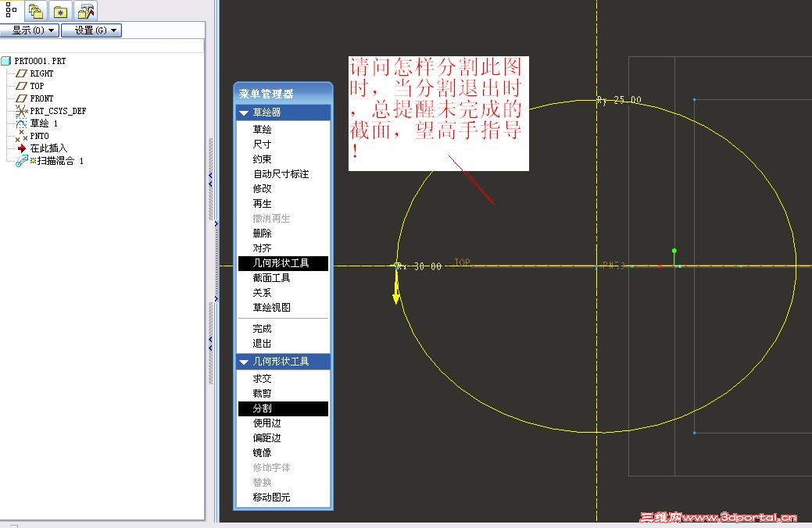Screen dimensions: 812x528
Task: Select highlighted 几何形状工具 menu item
Action: 283,263
